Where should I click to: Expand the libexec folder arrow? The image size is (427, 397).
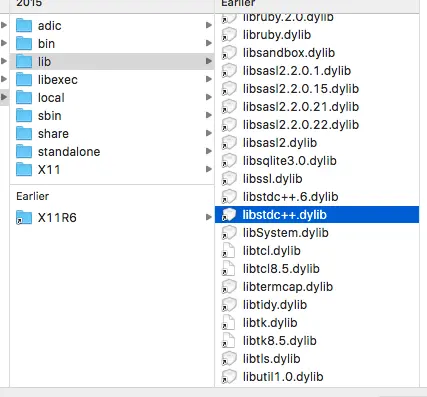tap(209, 79)
